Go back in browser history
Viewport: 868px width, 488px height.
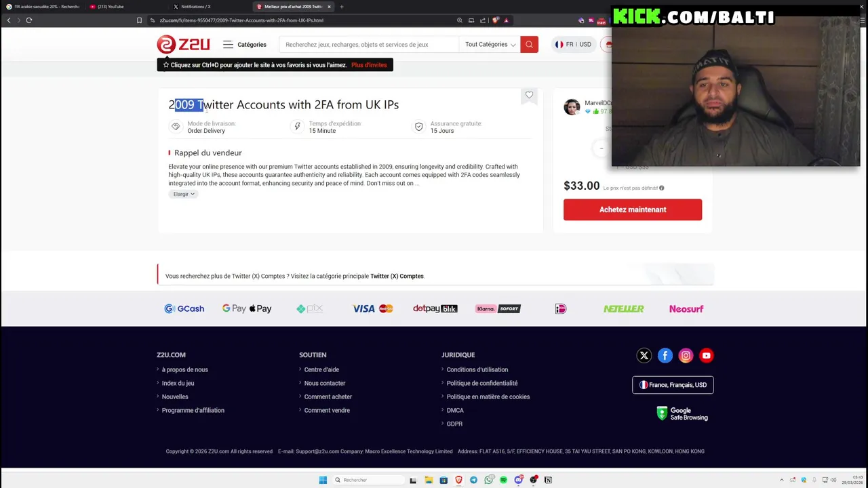coord(9,20)
